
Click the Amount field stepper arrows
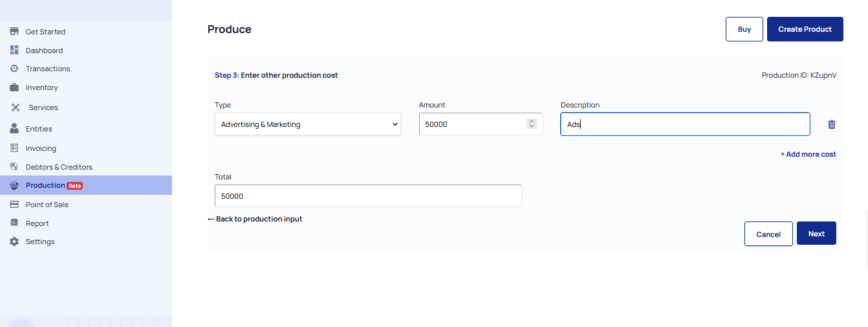532,124
